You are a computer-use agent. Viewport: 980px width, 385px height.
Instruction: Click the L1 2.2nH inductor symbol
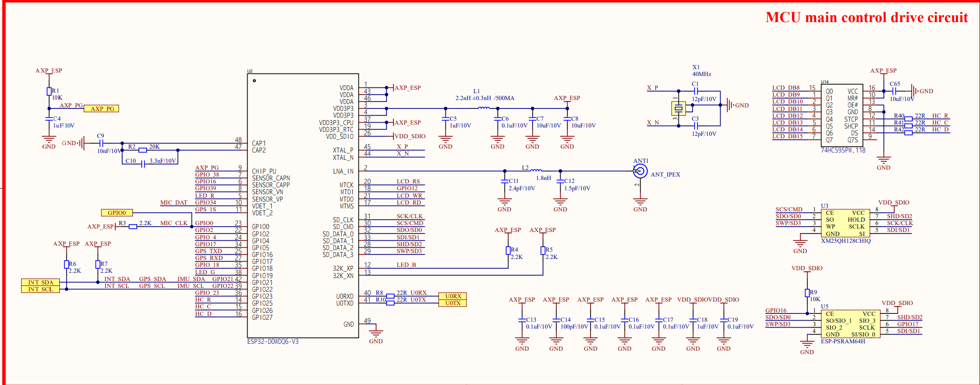point(484,107)
